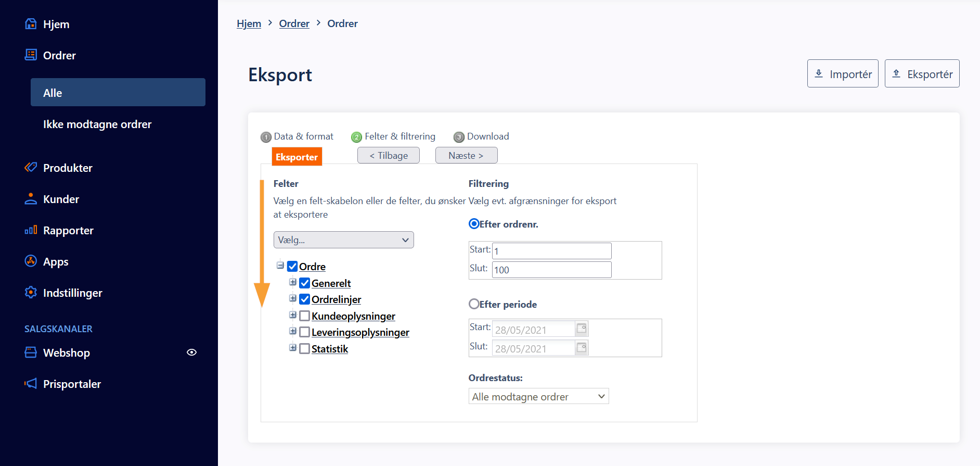Open Indstillinger in sidebar
The width and height of the screenshot is (980, 466).
(x=73, y=293)
